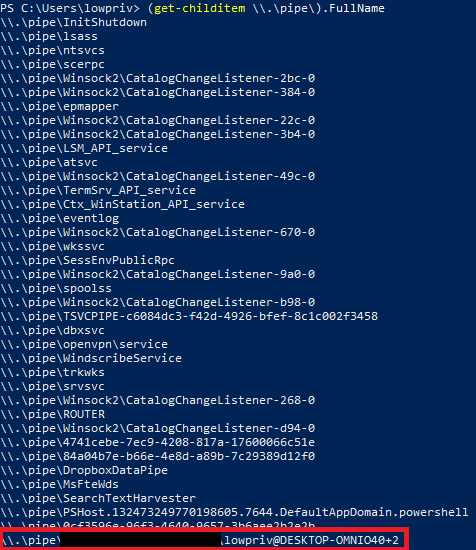Select the atsvc pipe entry
This screenshot has height=550, width=476.
coord(49,162)
